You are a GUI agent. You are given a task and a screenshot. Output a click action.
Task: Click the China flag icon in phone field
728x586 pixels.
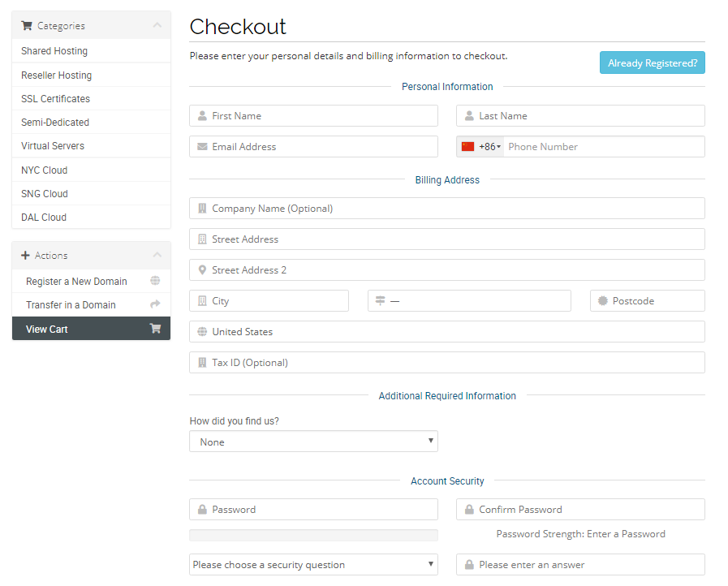(x=467, y=147)
